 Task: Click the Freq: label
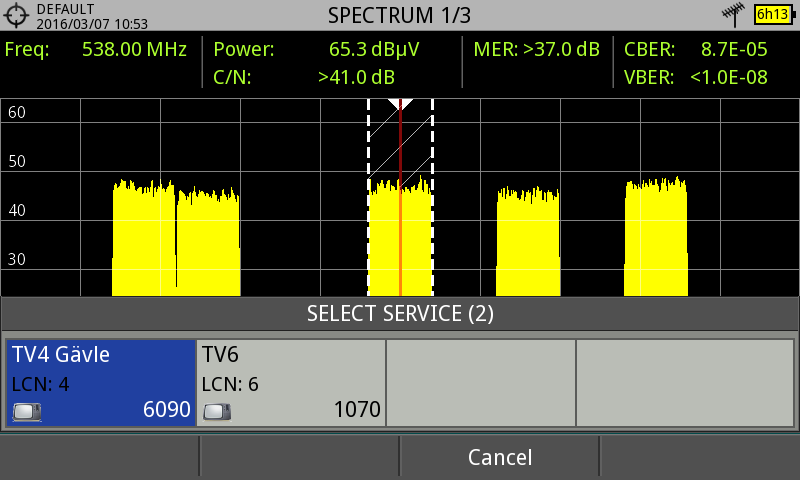(x=27, y=49)
